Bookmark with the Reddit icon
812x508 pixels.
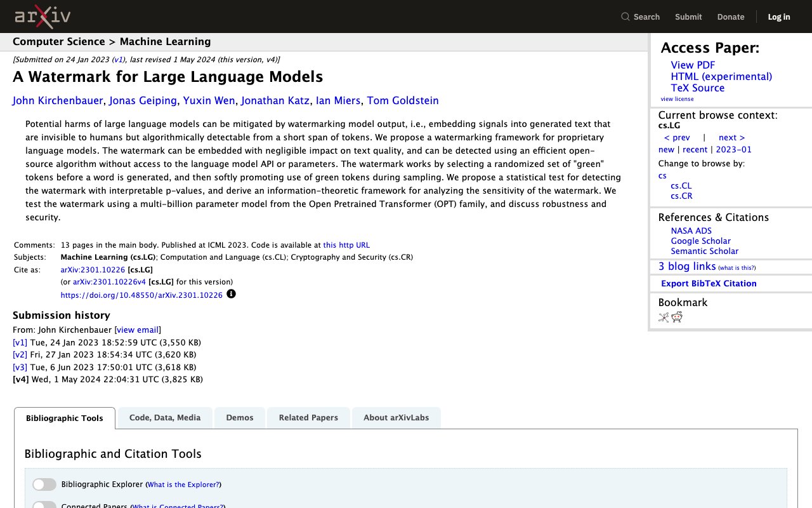click(x=677, y=317)
